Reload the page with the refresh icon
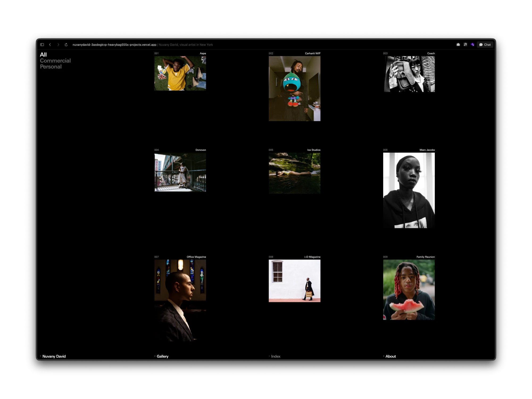The height and width of the screenshot is (399, 532). 66,45
